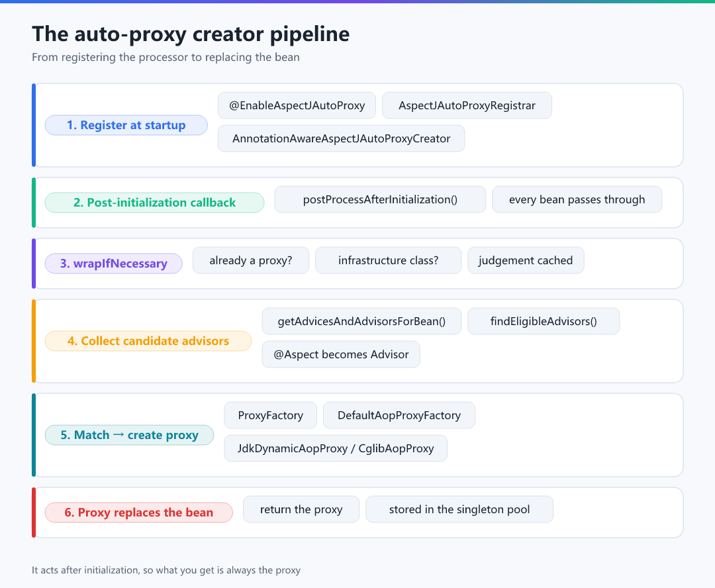Image resolution: width=715 pixels, height=588 pixels.
Task: Click the '1. Register at startup' step label
Action: [x=126, y=125]
